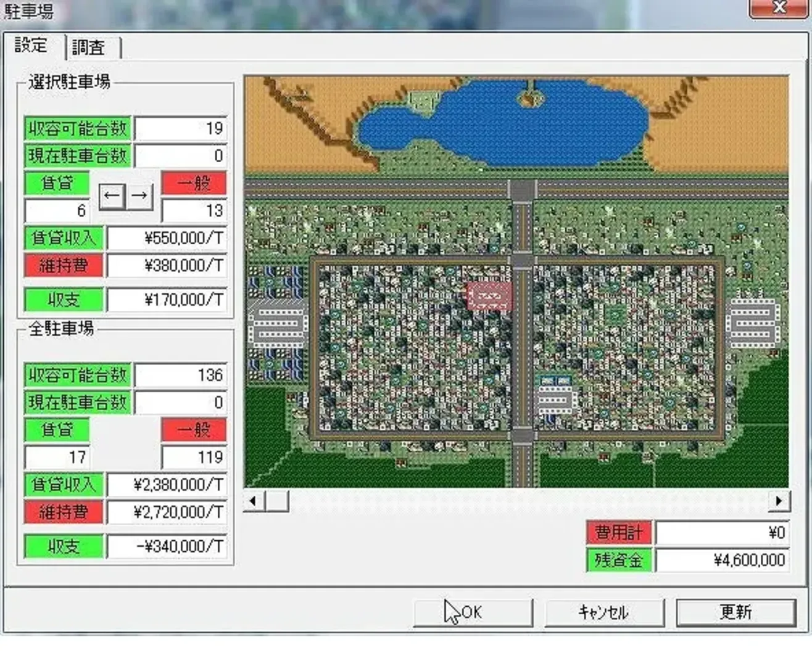Viewport: 812px width, 666px height.
Task: Click the 賃貸収入 field showing ¥550,000/T
Action: [167, 239]
